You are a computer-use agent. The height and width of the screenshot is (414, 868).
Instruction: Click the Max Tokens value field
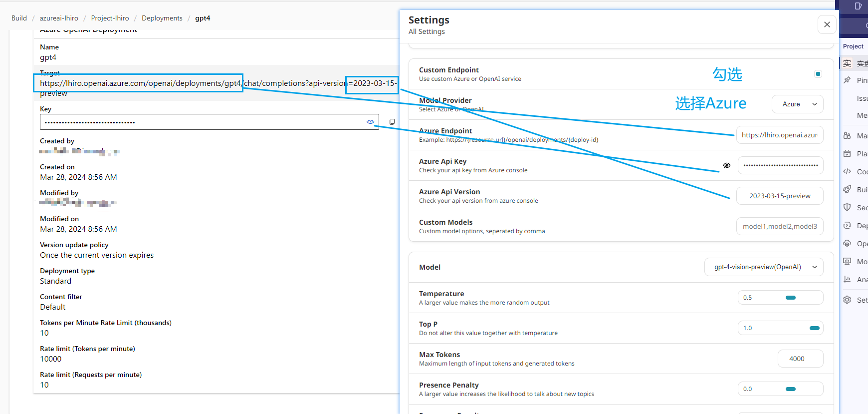tap(801, 359)
